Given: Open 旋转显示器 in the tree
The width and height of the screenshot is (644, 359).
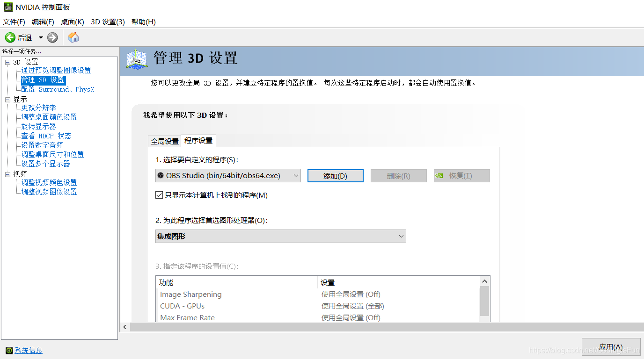Looking at the screenshot, I should (38, 127).
